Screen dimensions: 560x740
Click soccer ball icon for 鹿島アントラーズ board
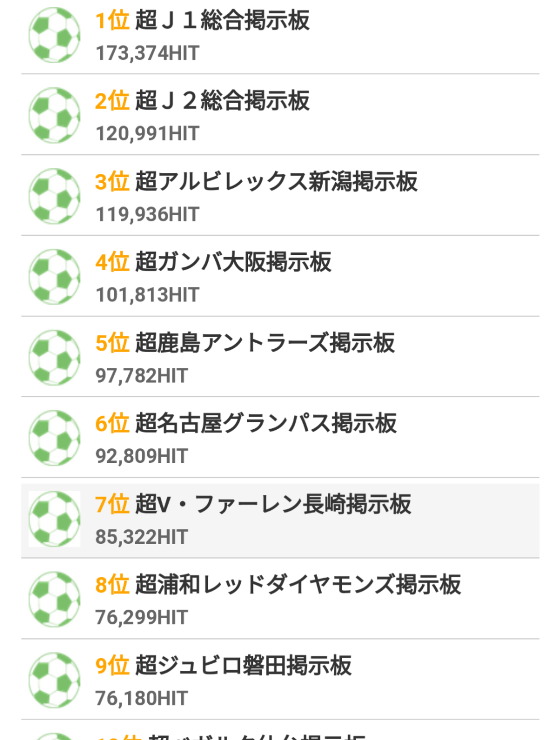point(54,357)
